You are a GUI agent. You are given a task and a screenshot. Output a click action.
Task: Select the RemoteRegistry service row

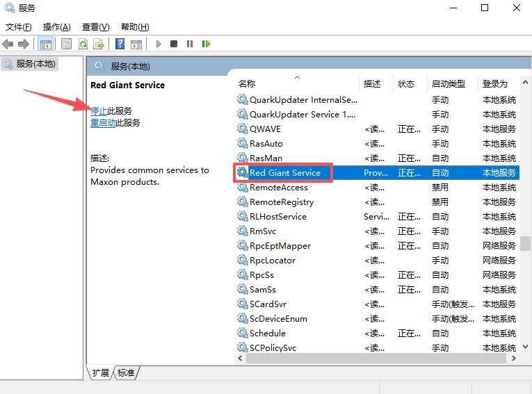(282, 202)
